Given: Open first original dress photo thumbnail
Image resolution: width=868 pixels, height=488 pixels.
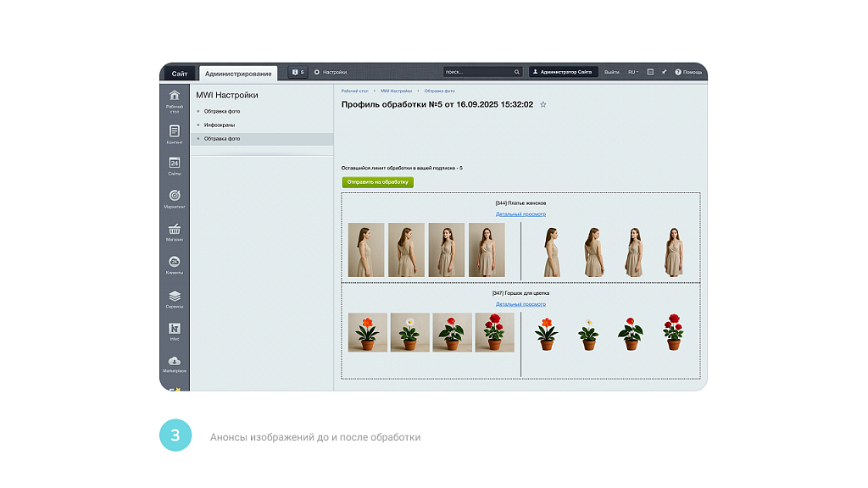Looking at the screenshot, I should coord(366,250).
